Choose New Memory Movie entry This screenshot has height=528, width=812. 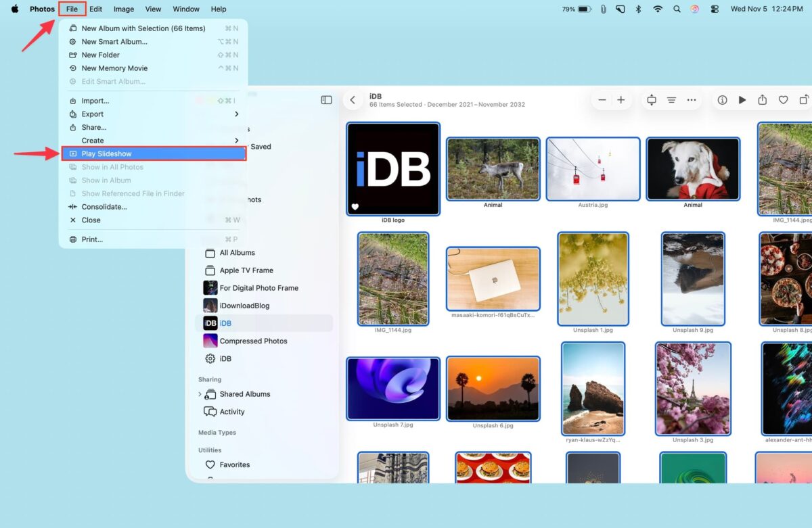pyautogui.click(x=154, y=68)
